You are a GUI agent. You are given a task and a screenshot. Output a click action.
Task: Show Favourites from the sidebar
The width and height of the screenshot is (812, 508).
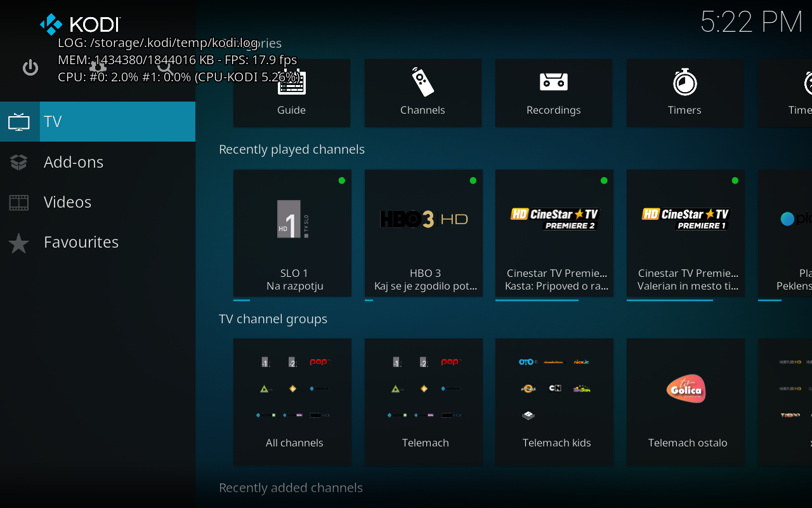98,242
